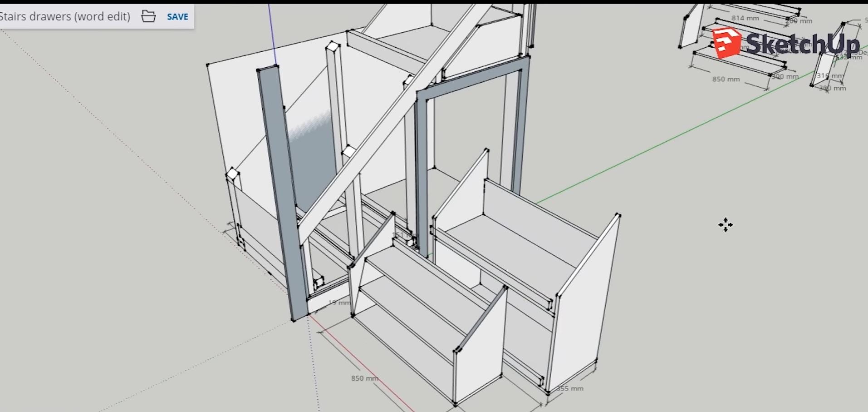The width and height of the screenshot is (868, 412).
Task: Select the 355 mm dimension label
Action: pos(570,388)
